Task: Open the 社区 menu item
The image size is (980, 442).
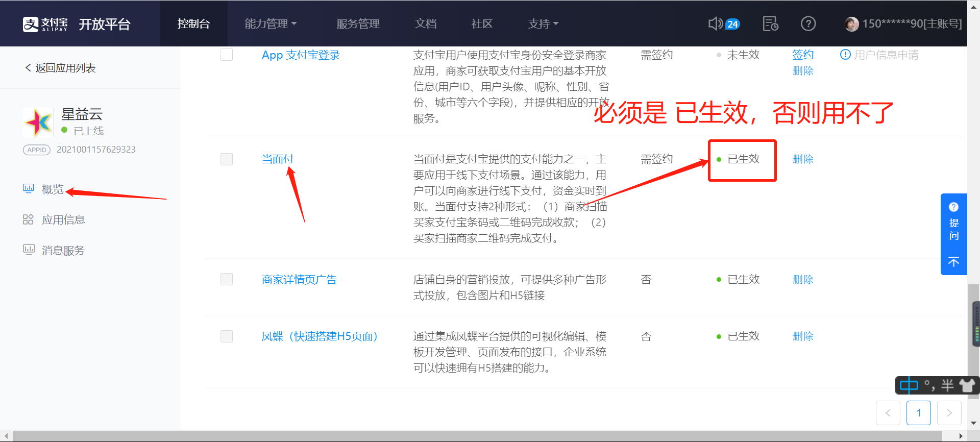Action: coord(482,23)
